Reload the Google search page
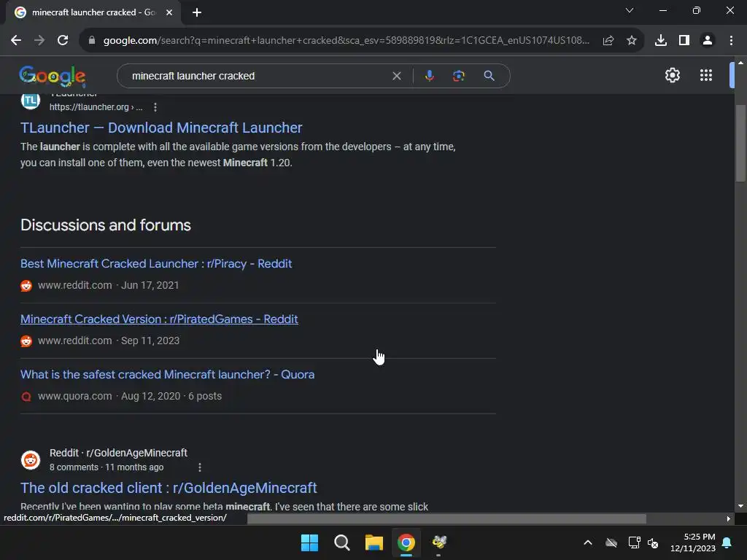The width and height of the screenshot is (747, 560). (x=63, y=41)
